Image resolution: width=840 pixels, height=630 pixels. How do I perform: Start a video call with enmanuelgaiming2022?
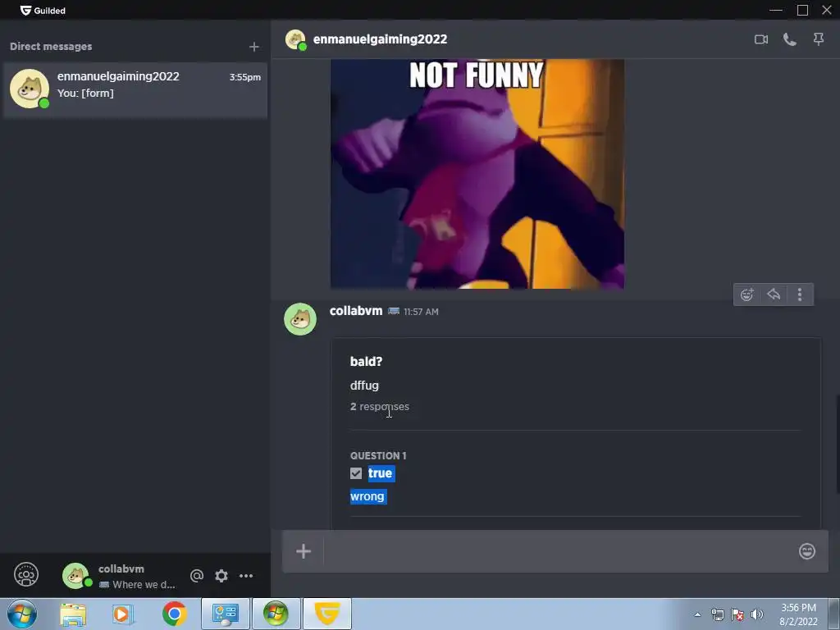760,39
